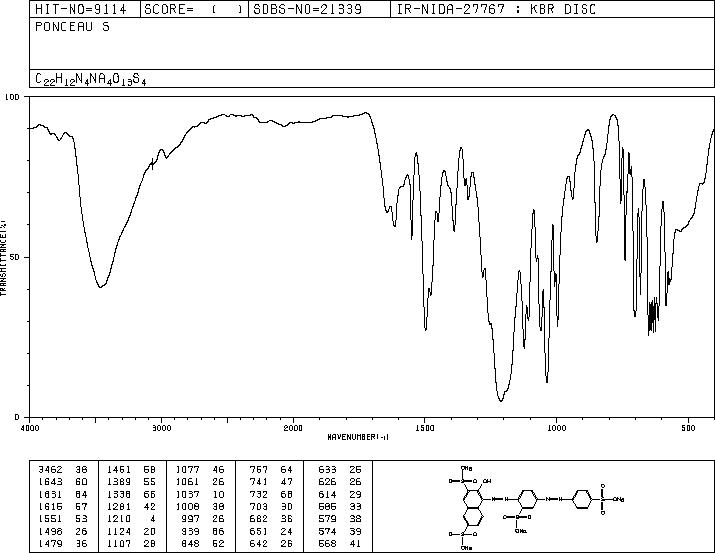Select peak table entry 1107
This screenshot has width=715, height=553.
[x=119, y=543]
